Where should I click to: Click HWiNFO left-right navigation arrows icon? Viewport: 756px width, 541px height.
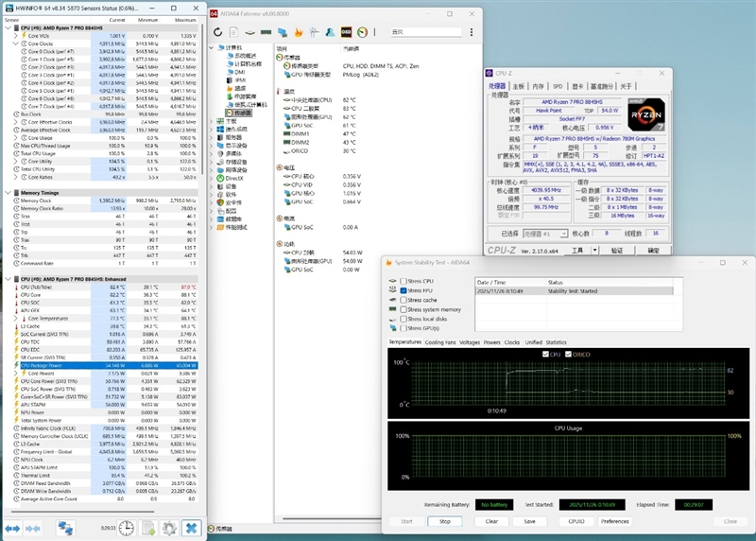[x=13, y=528]
